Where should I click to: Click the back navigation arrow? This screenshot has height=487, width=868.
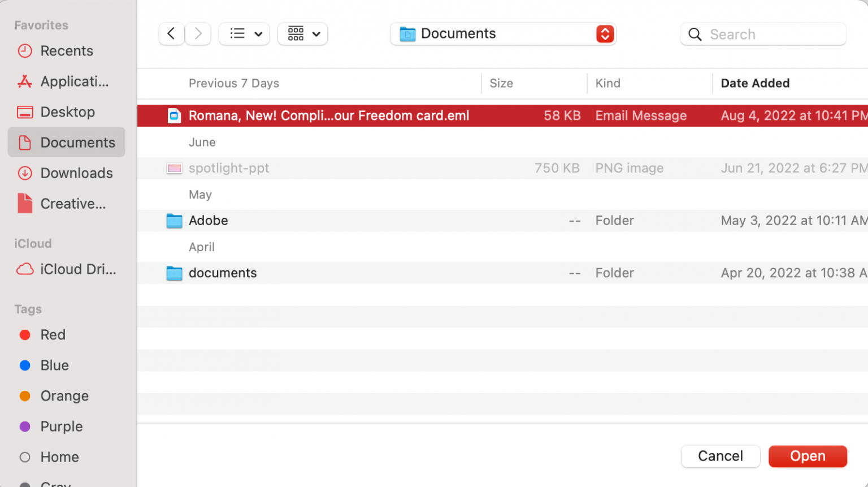click(x=171, y=33)
